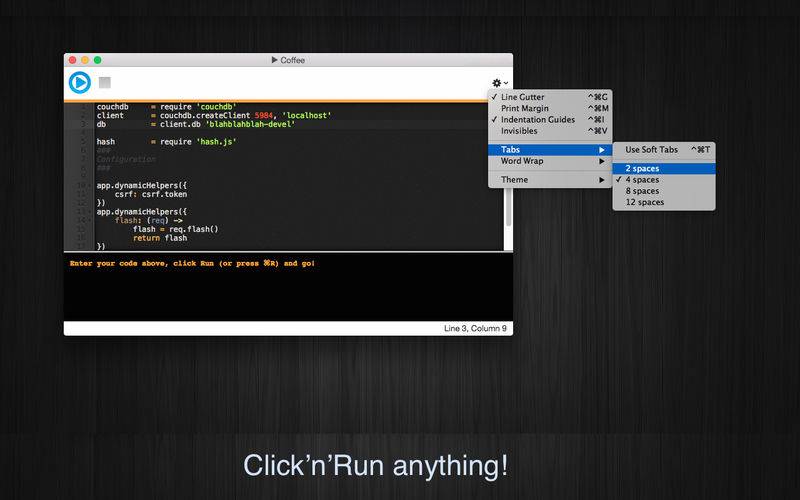
Task: Close the Coffee window with red button
Action: (73, 60)
